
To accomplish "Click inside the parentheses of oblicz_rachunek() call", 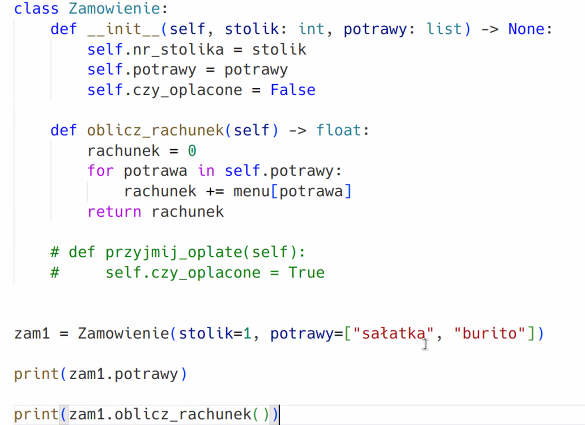I will coord(261,415).
